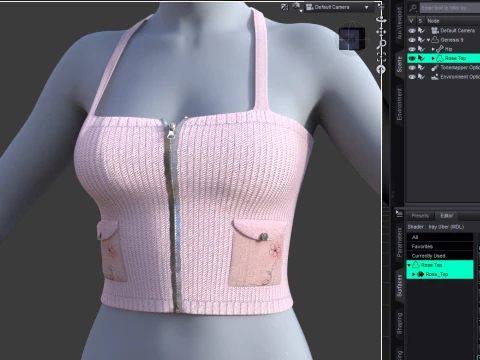Toggle visibility of Default Camera
480x360 pixels.
(412, 31)
